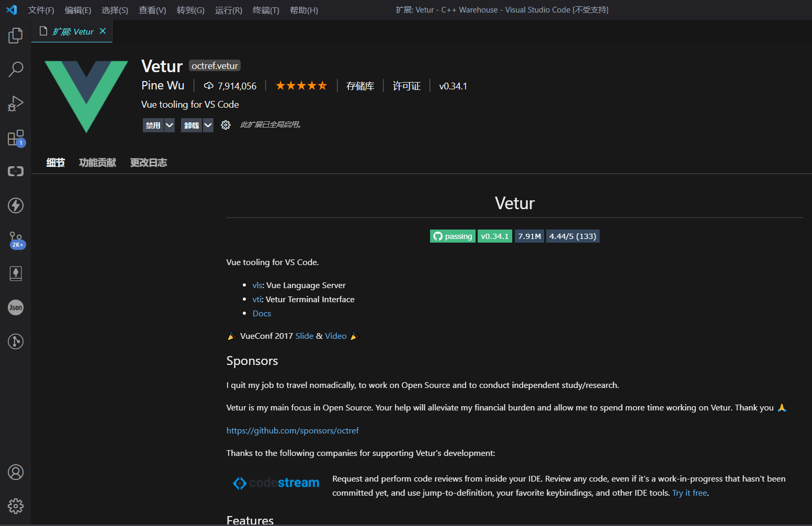Click the extension settings gear icon
Viewport: 812px width, 526px height.
coord(225,125)
